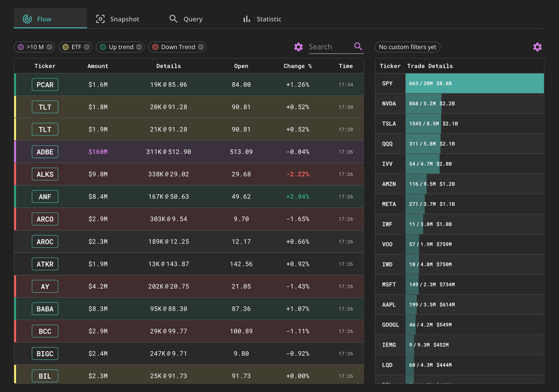Open the ALKS ticker badge
The width and height of the screenshot is (559, 392).
(x=45, y=174)
